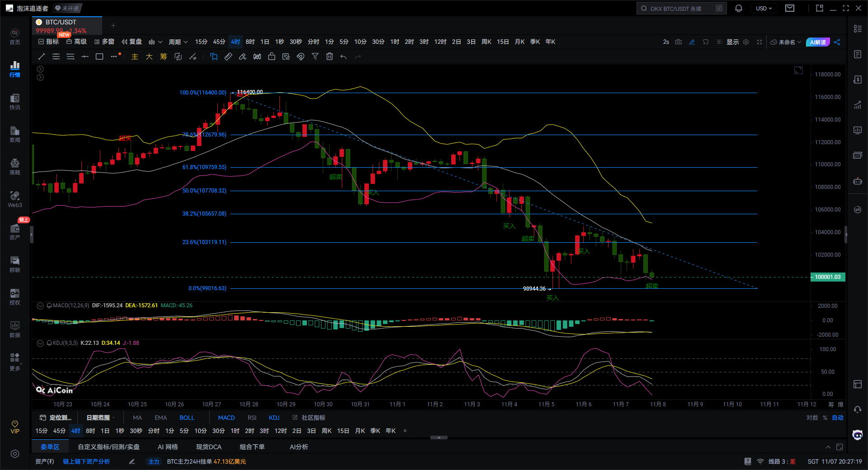Toggle the BOLL indicator
This screenshot has height=470, width=868.
coord(187,418)
